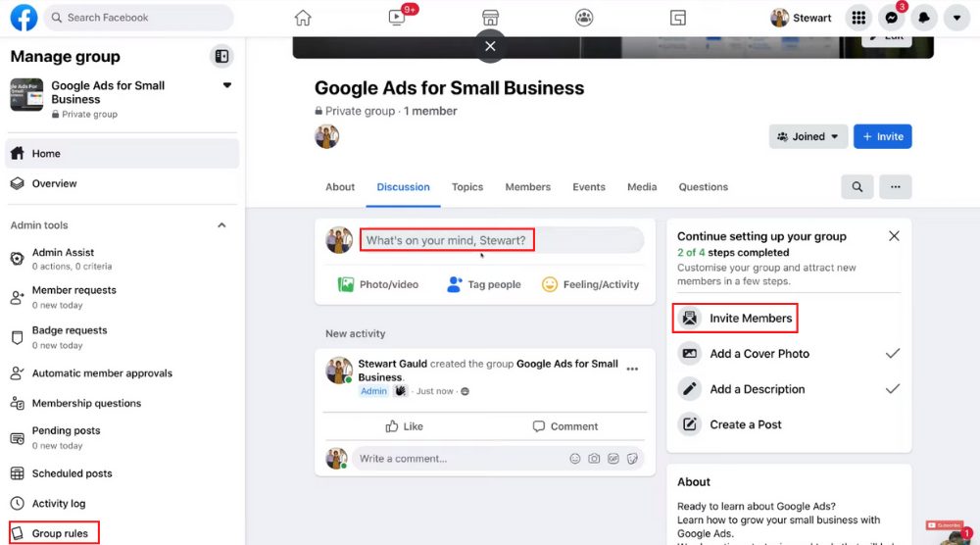The image size is (980, 545).
Task: Collapse the Manage group sidebar panel
Action: pyautogui.click(x=221, y=56)
